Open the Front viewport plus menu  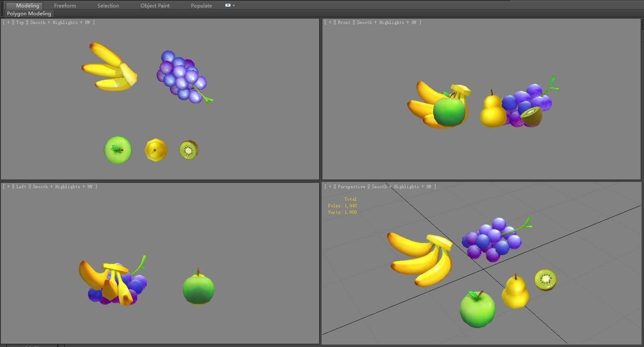pos(330,22)
